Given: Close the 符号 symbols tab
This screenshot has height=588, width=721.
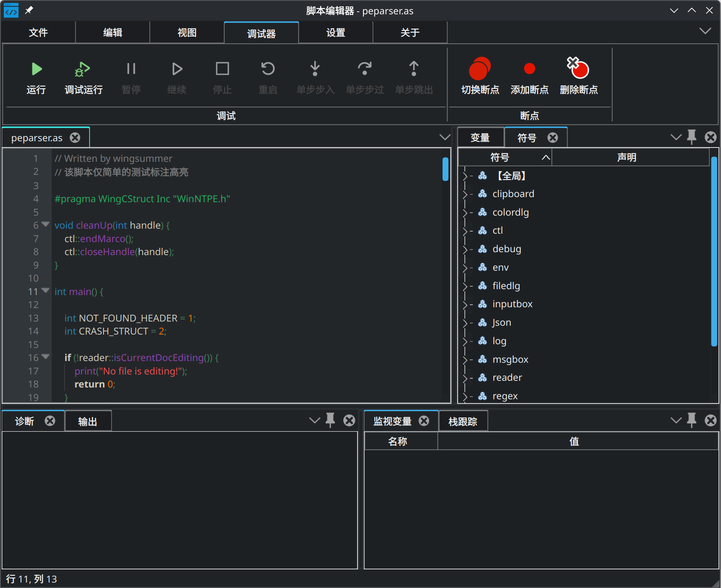Looking at the screenshot, I should click(x=553, y=138).
